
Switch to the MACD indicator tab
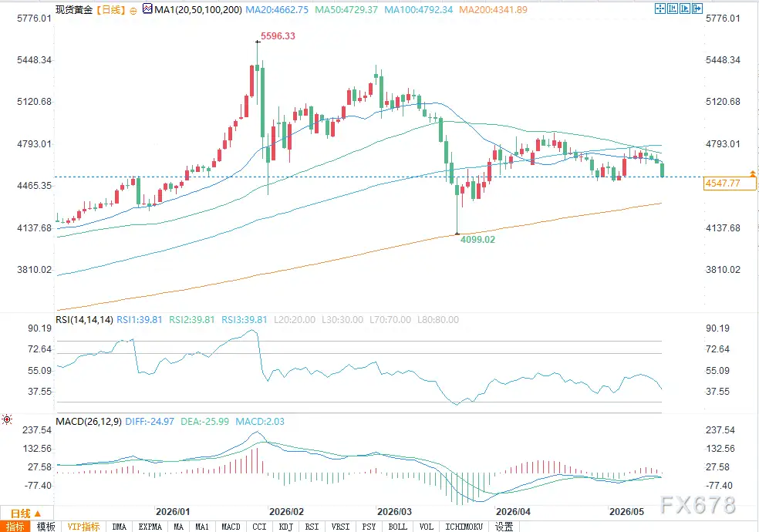point(231,526)
